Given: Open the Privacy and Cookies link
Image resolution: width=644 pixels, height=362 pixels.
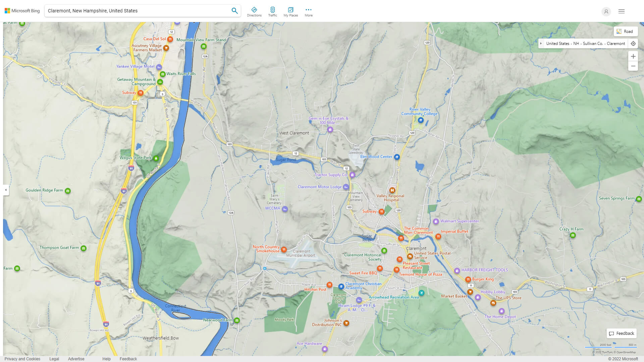Looking at the screenshot, I should click(22, 359).
